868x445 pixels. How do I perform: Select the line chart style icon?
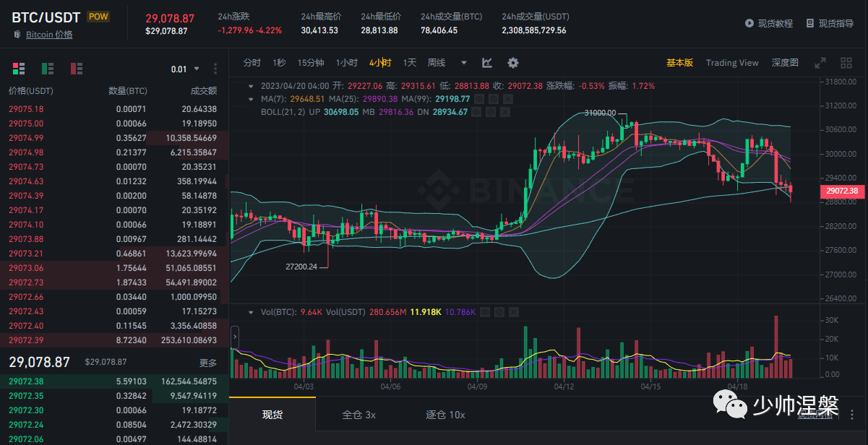486,63
